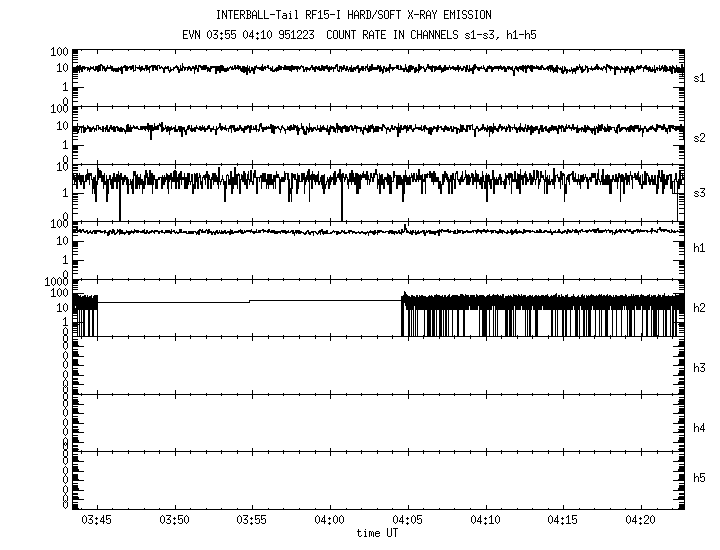Click the s1 channel label
Viewport: 720px width, 550px height.
699,77
